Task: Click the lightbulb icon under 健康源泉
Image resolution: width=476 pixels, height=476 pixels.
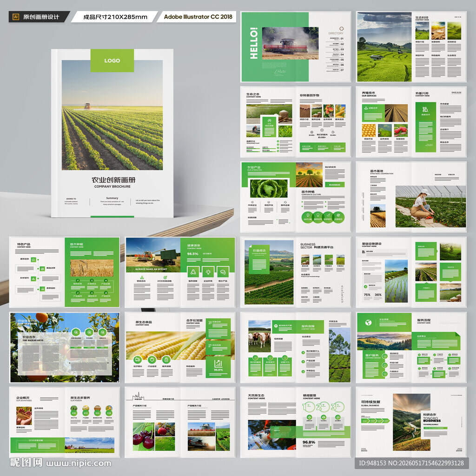Action: (x=208, y=272)
